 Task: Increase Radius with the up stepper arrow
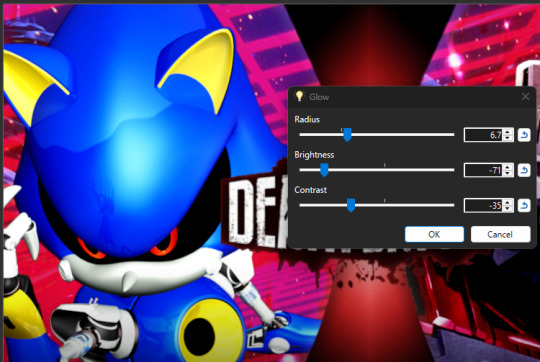[x=507, y=132]
